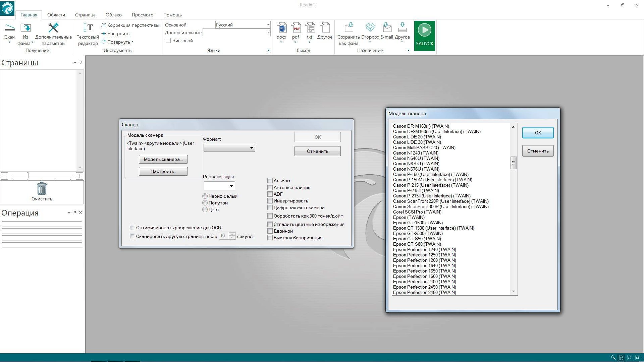644x362 pixels.
Task: Click the Настроить... button in Сканер dialog
Action: click(163, 171)
